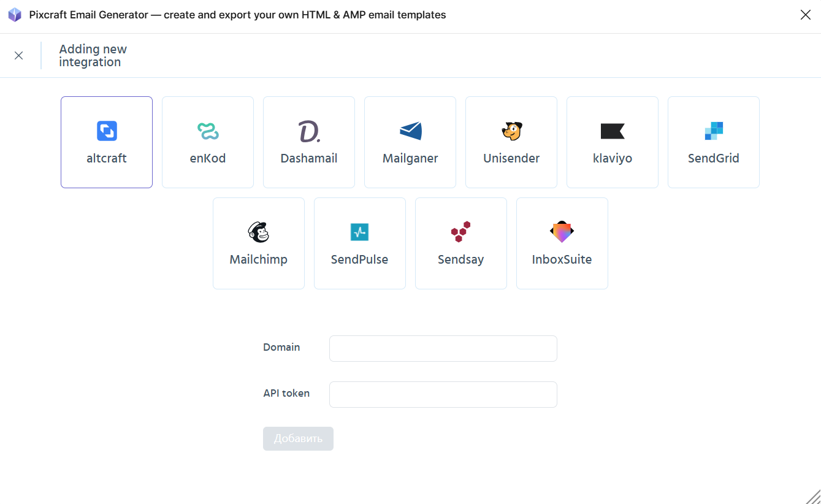Click the Domain input field
The image size is (821, 504).
443,348
